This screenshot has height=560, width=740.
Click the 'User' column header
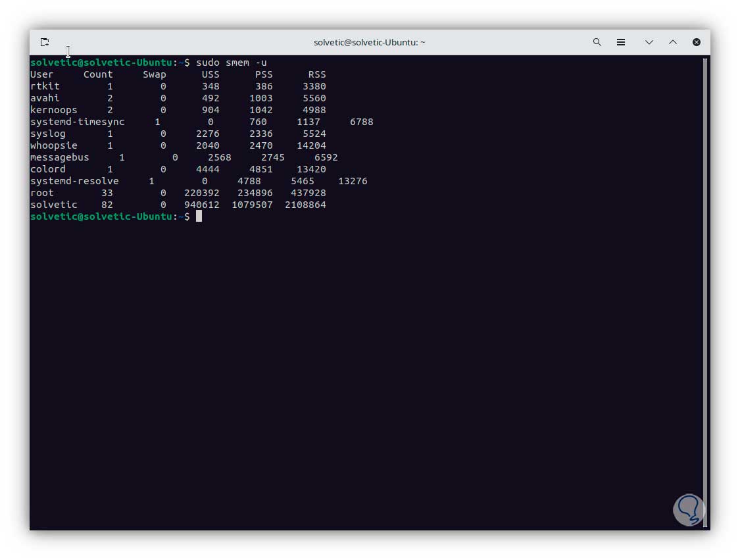point(41,74)
